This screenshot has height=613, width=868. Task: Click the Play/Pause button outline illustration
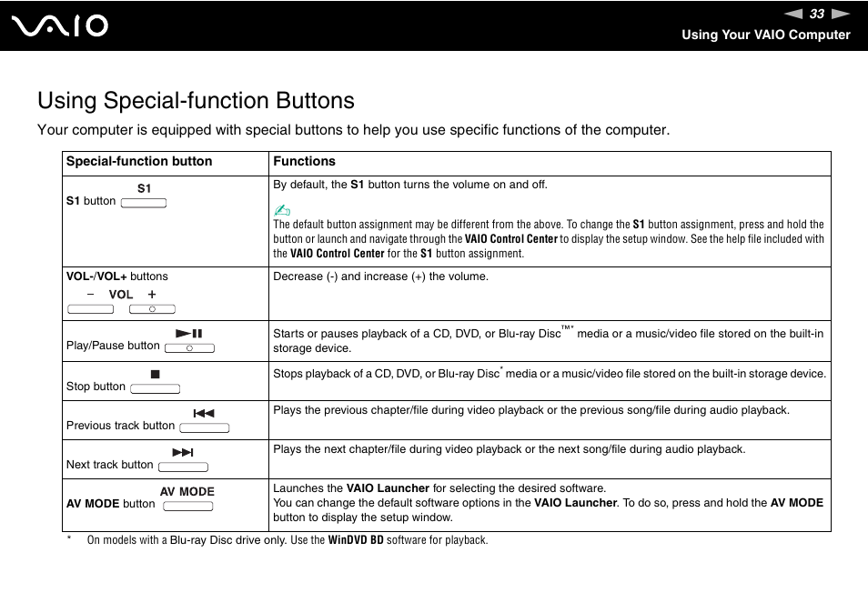click(x=189, y=348)
